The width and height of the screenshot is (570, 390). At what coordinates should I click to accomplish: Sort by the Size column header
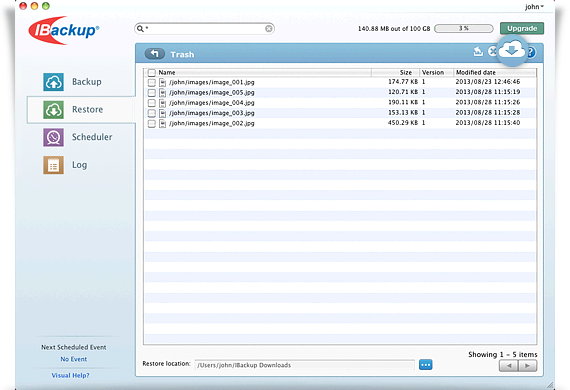(x=396, y=72)
